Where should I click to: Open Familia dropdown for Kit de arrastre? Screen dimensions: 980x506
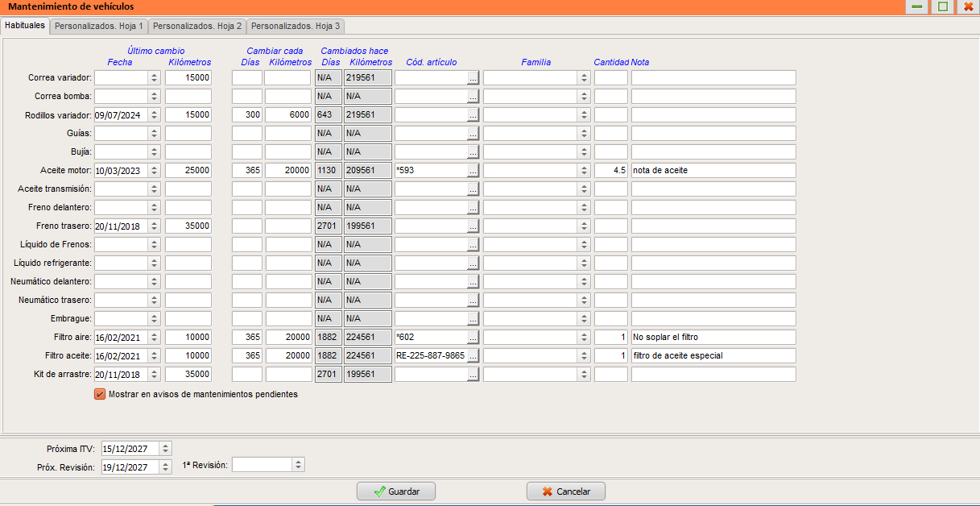point(584,375)
